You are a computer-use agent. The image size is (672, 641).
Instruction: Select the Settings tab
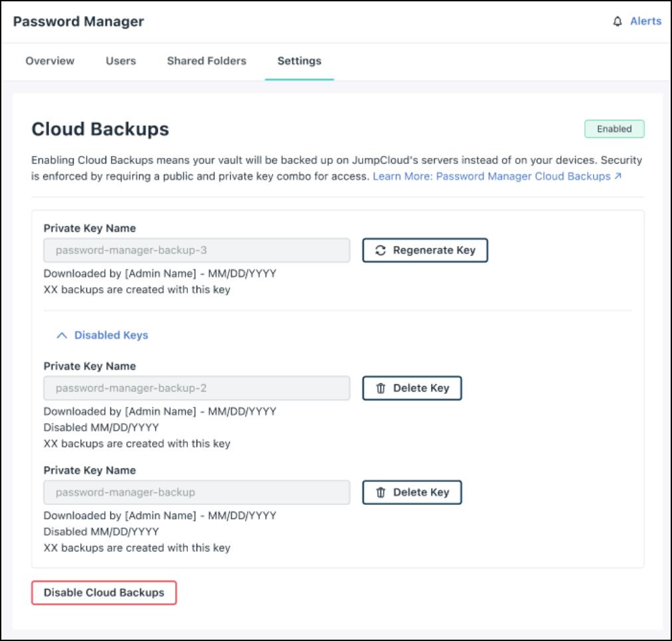pos(299,61)
